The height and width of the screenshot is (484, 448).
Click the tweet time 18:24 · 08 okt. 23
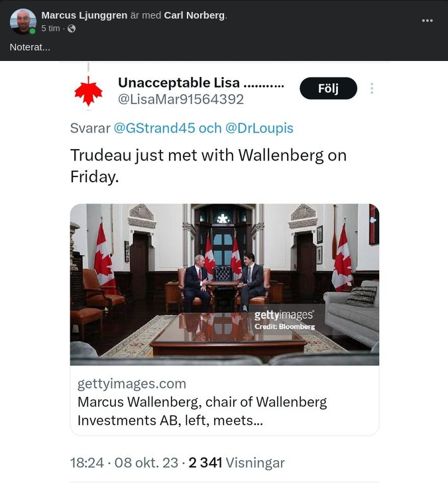(x=125, y=463)
